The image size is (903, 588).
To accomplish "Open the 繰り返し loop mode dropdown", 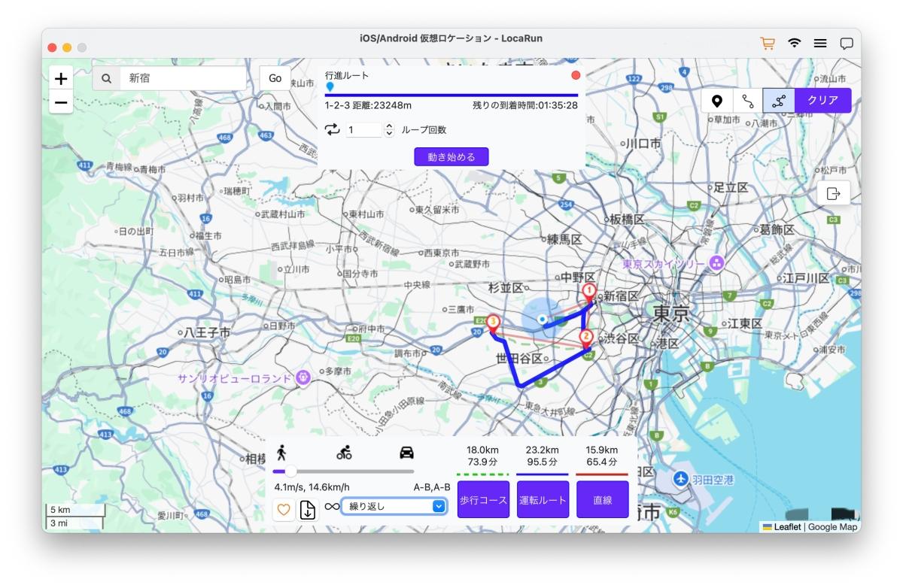I will tap(394, 506).
